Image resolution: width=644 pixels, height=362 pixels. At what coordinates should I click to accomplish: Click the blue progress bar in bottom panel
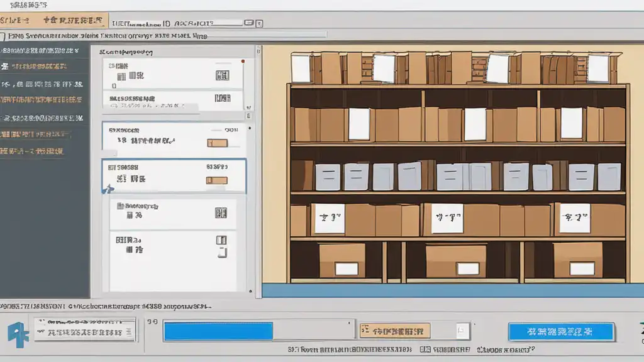coord(218,331)
